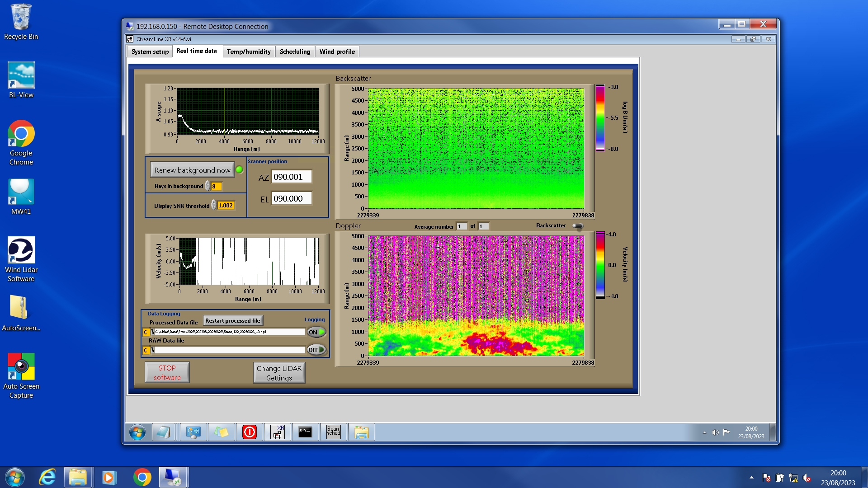Click StreamLine XR icon in remote taskbar
Viewport: 868px width, 488px height.
point(277,432)
